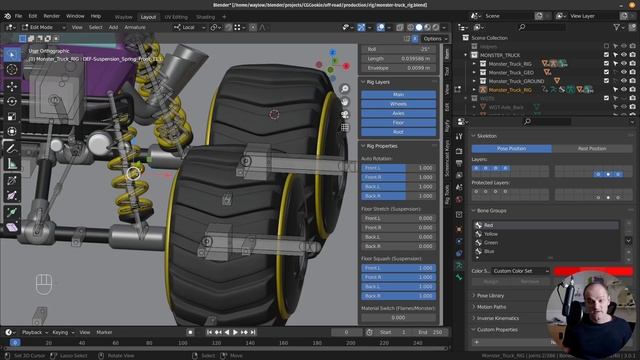Expand the Pose Library panel
The width and height of the screenshot is (640, 360).
(490, 296)
